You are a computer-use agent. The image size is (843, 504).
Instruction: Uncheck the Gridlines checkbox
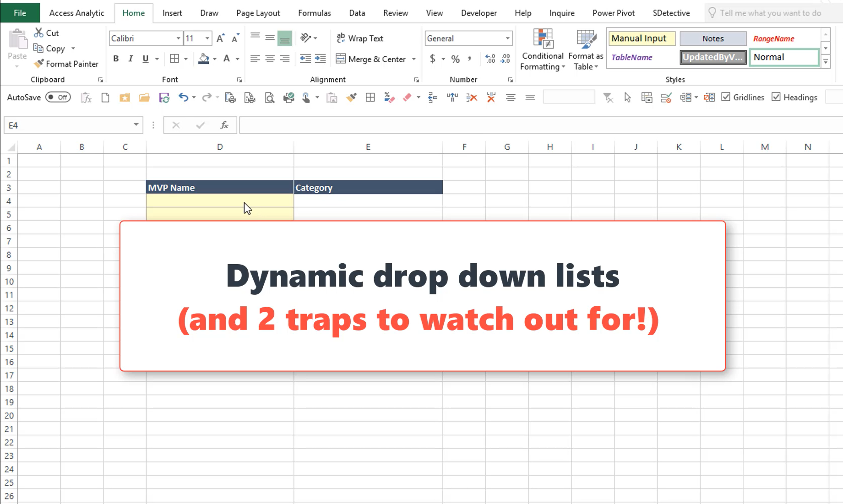click(x=726, y=97)
